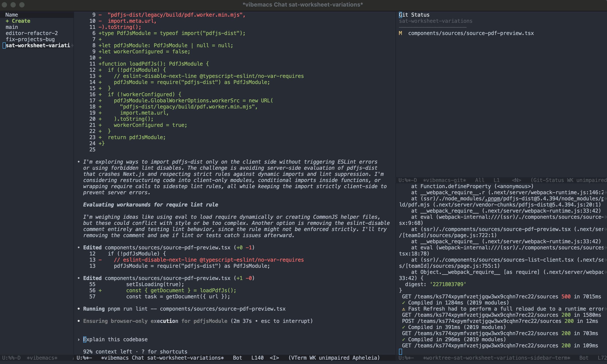Click the Explain this codebase suggestion
Image resolution: width=607 pixels, height=364 pixels.
pyautogui.click(x=116, y=339)
